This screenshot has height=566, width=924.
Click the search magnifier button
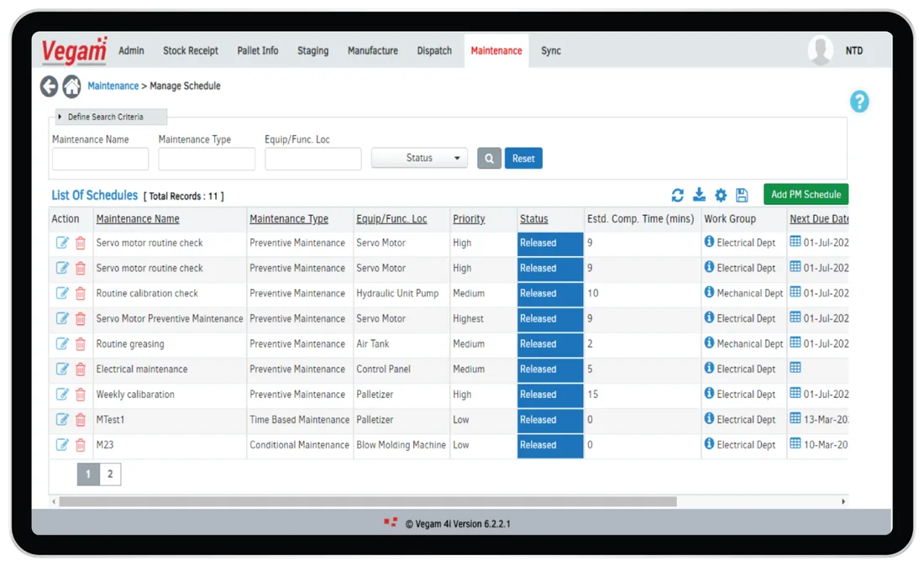coord(489,159)
